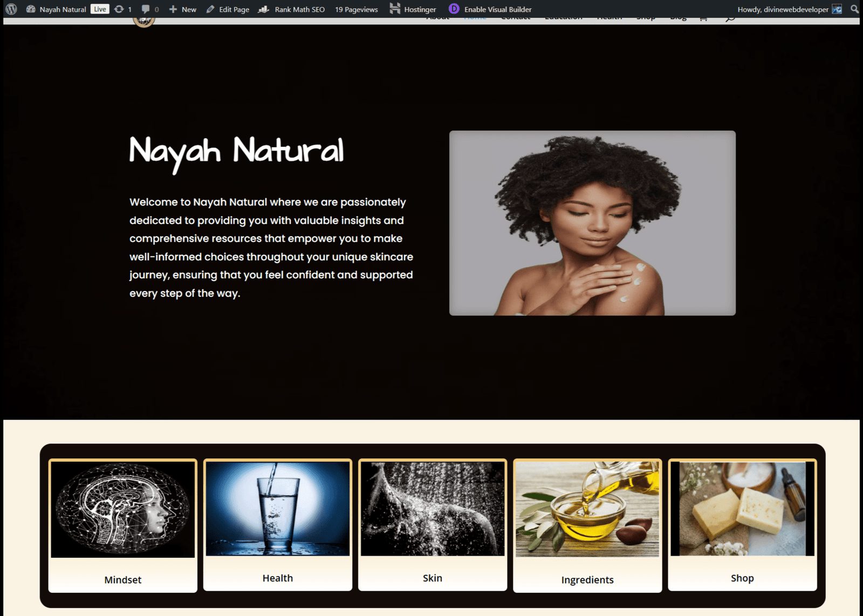Click the hero woman portrait image

tap(592, 223)
